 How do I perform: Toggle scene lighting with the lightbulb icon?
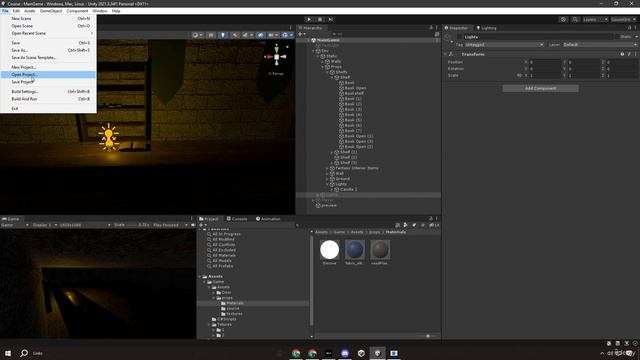pyautogui.click(x=223, y=35)
